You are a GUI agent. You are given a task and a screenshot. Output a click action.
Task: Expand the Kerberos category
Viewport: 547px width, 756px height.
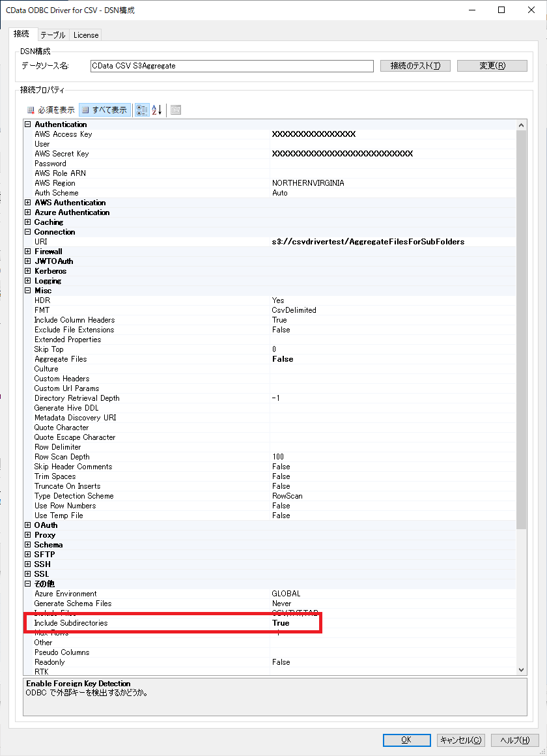pyautogui.click(x=28, y=271)
